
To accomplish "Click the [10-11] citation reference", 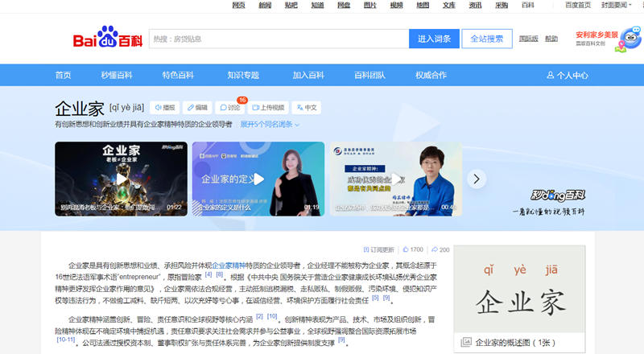I will (66, 340).
